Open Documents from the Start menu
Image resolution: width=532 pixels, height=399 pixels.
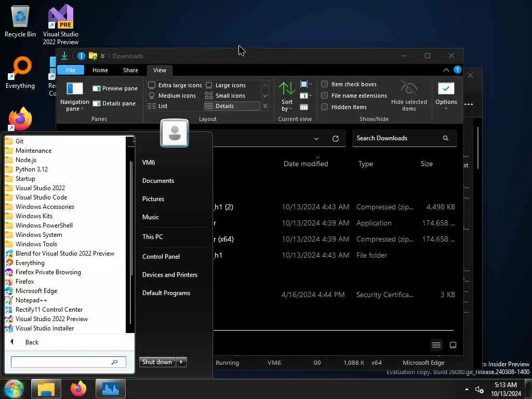pyautogui.click(x=158, y=181)
